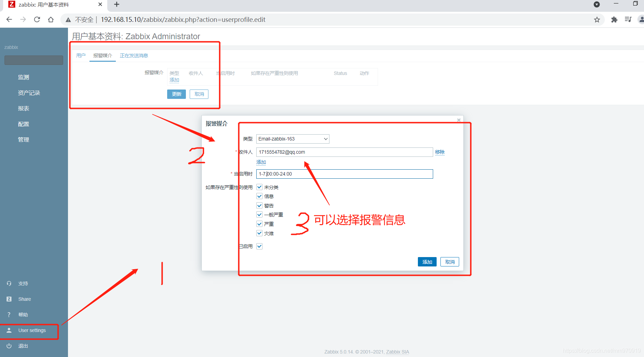Image resolution: width=644 pixels, height=357 pixels.
Task: Click the sidebar search box
Action: [34, 60]
